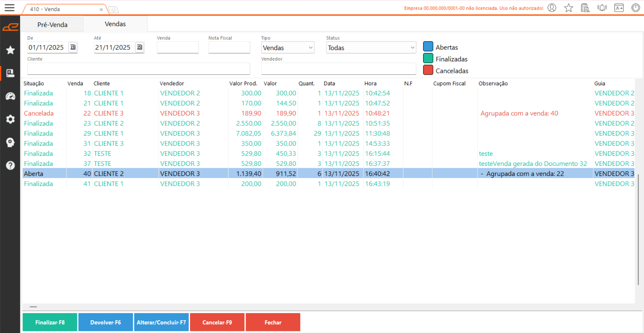Click the blue Abertas color swatch
The width and height of the screenshot is (644, 333).
click(428, 47)
